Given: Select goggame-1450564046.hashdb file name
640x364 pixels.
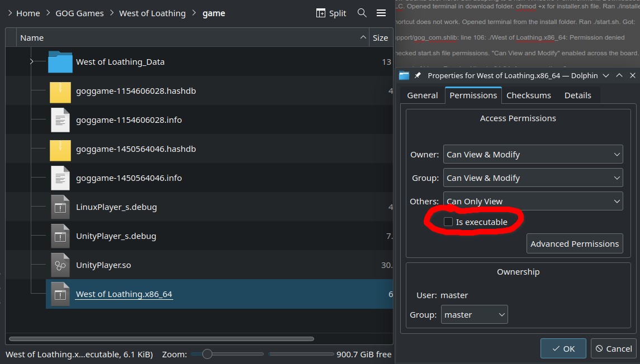Looking at the screenshot, I should (x=136, y=149).
